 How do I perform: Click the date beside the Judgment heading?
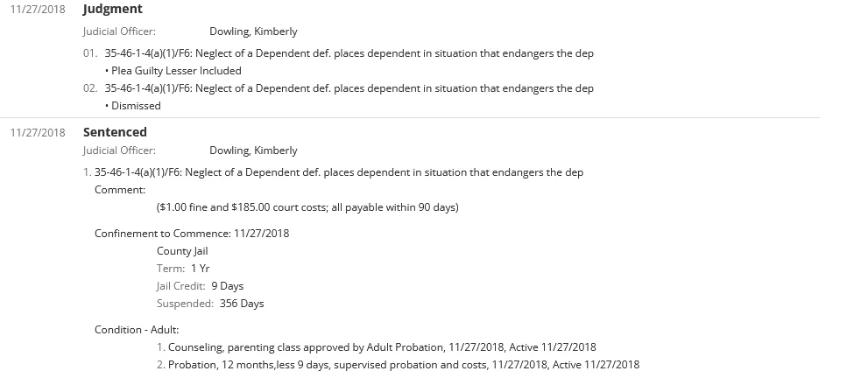(37, 10)
